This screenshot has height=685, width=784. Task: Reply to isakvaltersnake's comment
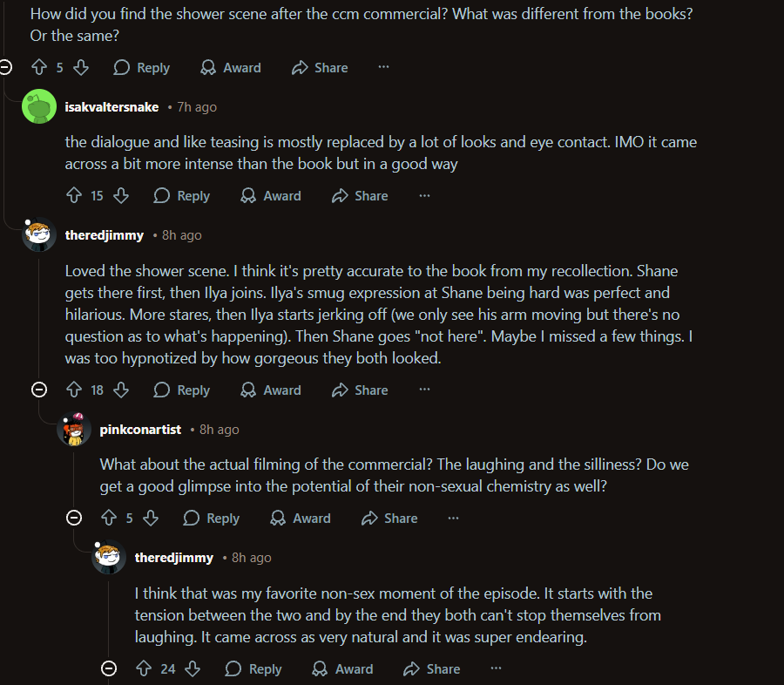(182, 196)
